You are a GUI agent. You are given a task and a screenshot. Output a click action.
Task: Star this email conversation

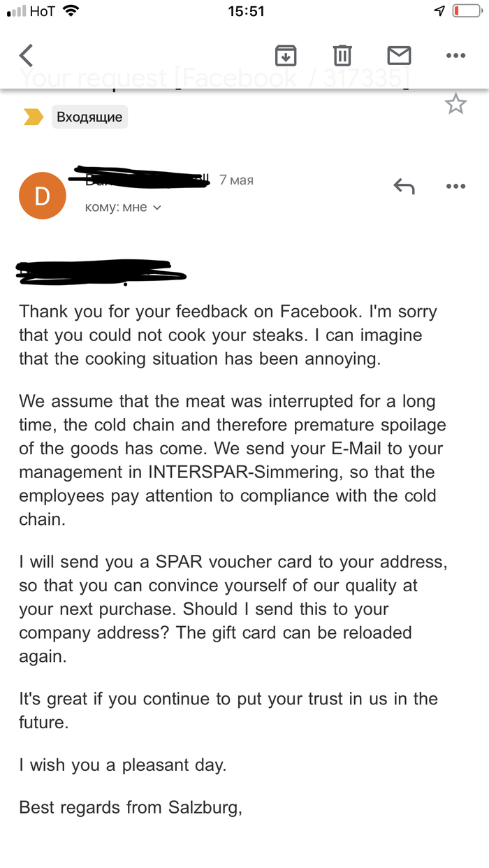tap(455, 104)
